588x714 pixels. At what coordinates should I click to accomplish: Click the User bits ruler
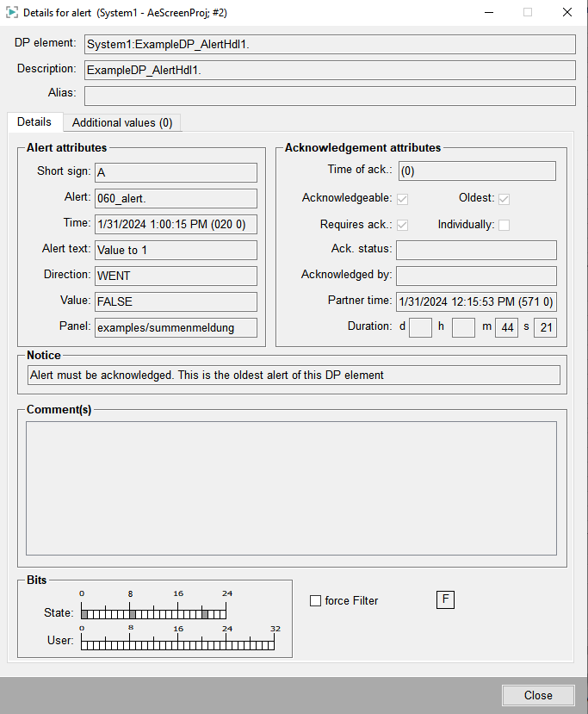178,643
